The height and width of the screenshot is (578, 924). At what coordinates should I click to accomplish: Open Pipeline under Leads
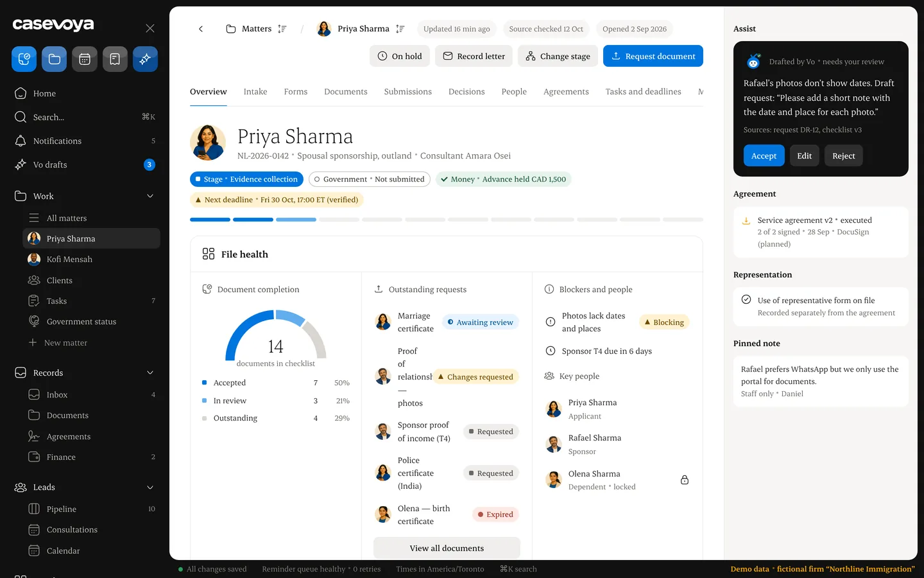click(x=90, y=509)
